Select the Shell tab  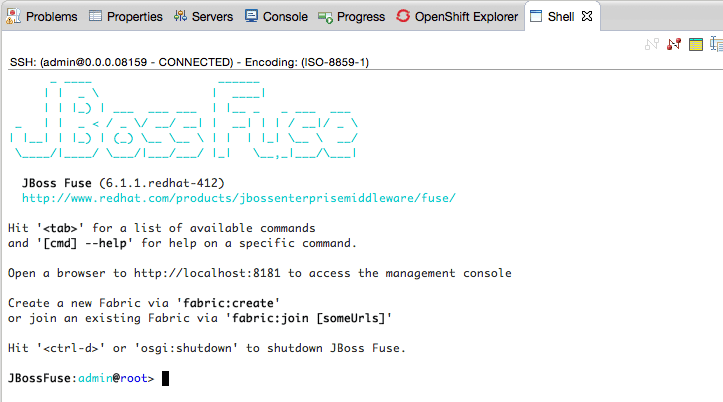pos(561,17)
